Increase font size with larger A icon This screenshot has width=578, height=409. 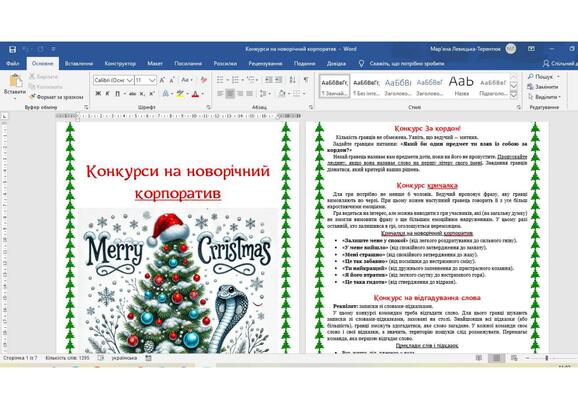pos(162,80)
